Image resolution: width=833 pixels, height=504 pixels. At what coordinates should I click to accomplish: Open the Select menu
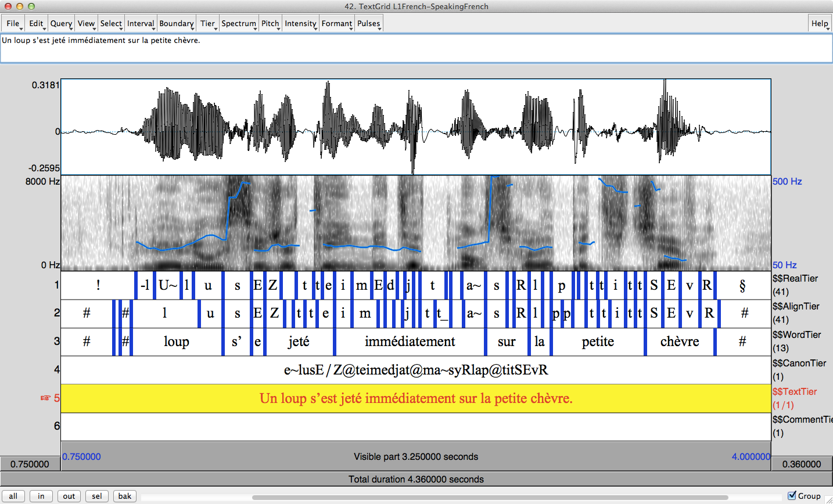coord(111,24)
